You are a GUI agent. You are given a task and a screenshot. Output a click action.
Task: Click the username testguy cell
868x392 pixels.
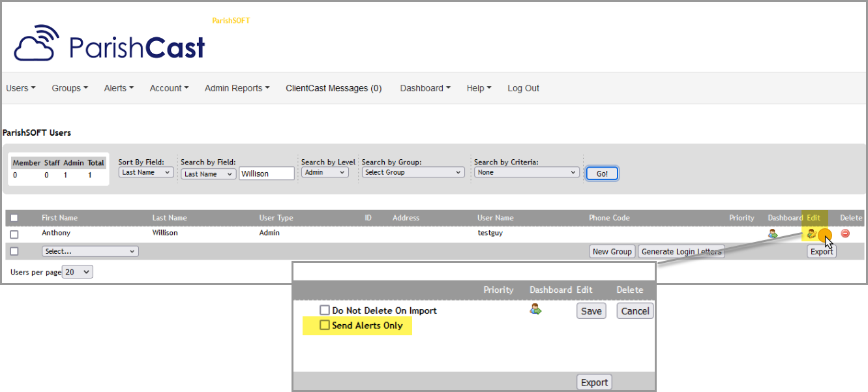coord(490,233)
